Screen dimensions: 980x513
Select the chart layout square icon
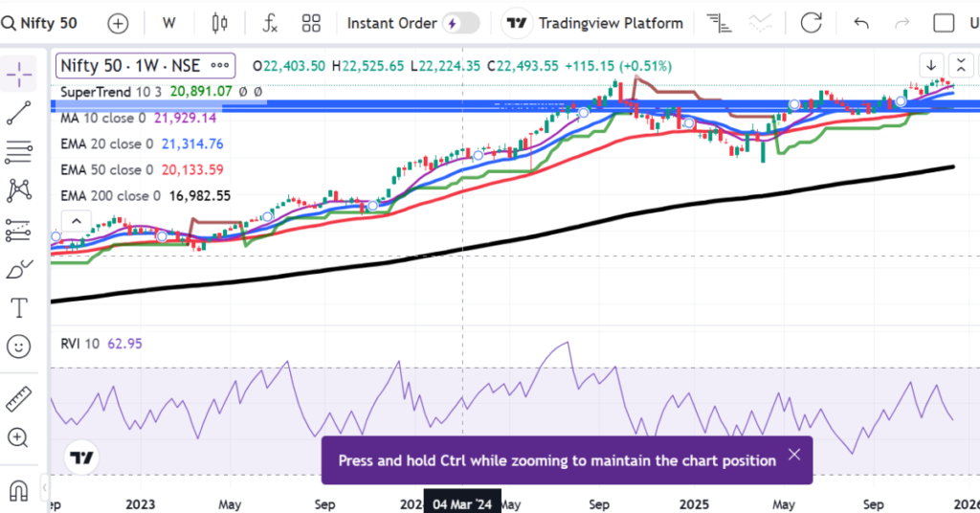[944, 24]
